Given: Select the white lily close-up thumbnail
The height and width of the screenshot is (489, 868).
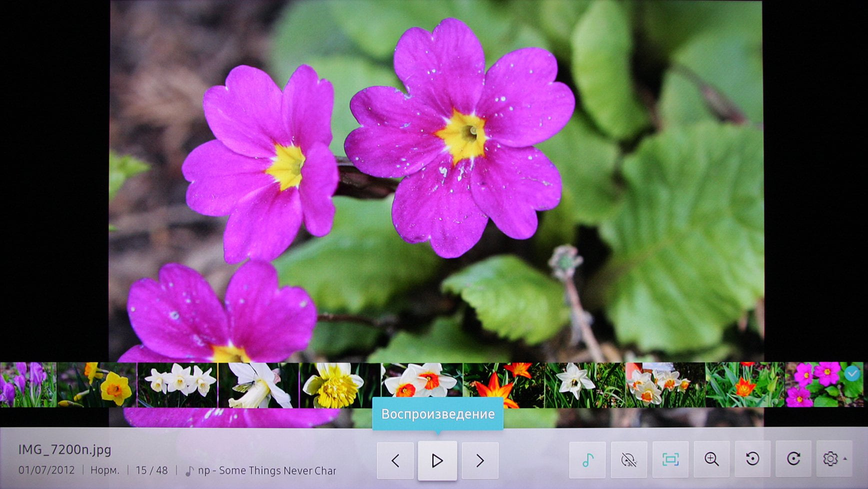Looking at the screenshot, I should pyautogui.click(x=258, y=384).
